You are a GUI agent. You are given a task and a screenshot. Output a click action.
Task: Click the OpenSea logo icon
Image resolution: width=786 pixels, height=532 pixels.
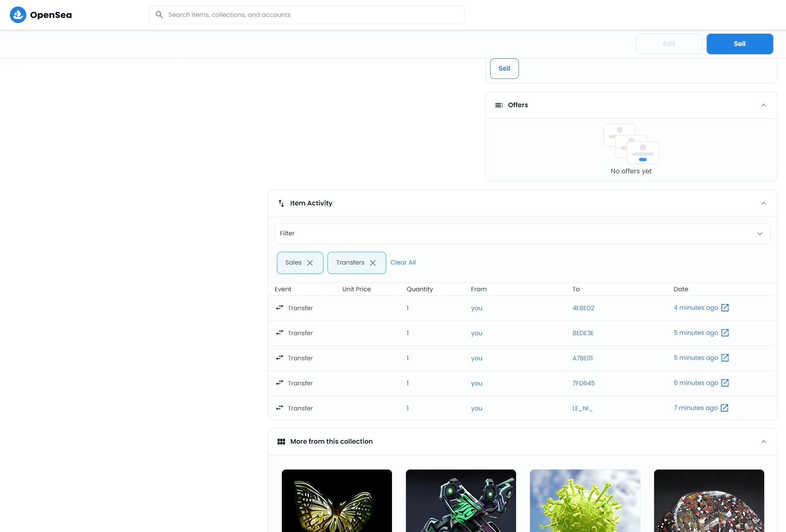(x=18, y=15)
